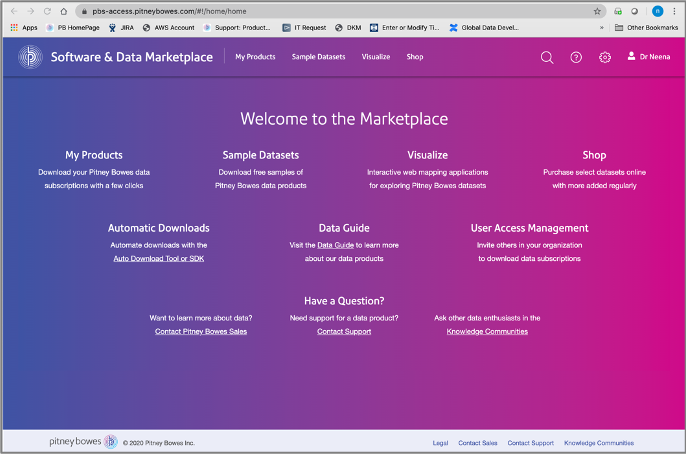Open Enter or Modify Ti... bookmark
Image resolution: width=686 pixels, height=454 pixels.
[405, 28]
